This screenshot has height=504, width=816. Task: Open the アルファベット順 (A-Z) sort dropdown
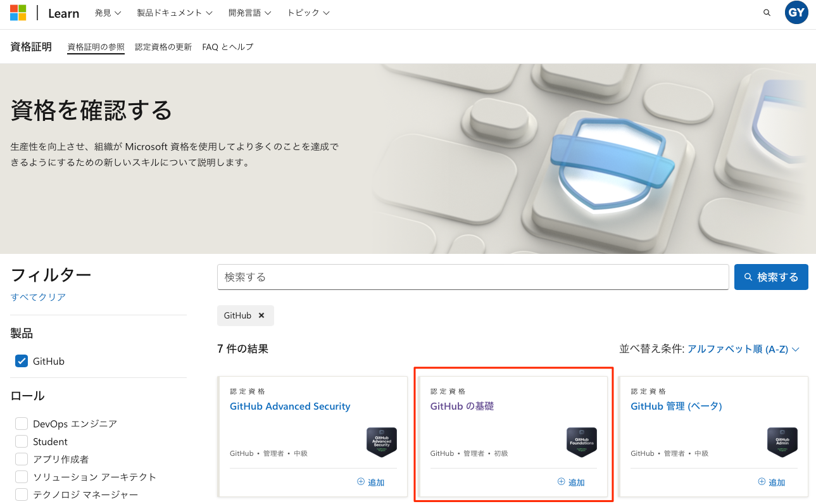pos(744,349)
